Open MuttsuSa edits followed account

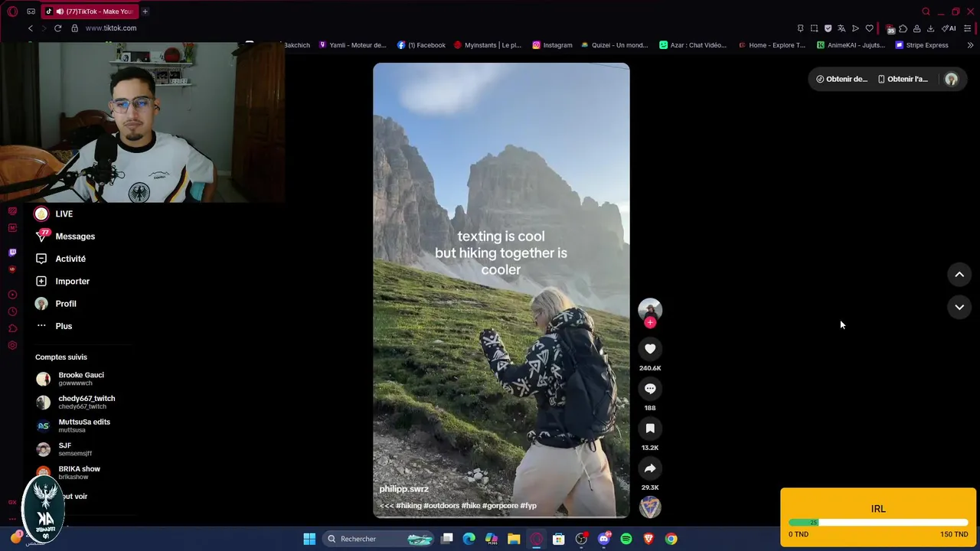click(x=73, y=425)
